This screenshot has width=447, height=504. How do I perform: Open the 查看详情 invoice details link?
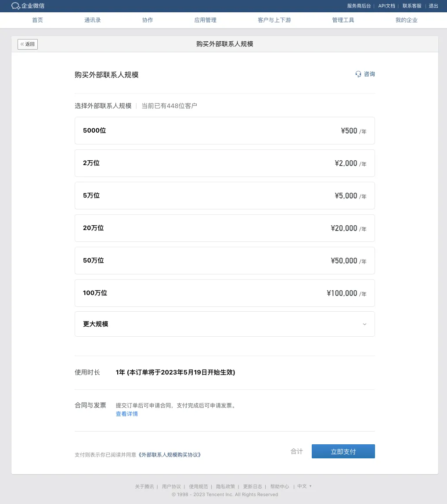126,414
